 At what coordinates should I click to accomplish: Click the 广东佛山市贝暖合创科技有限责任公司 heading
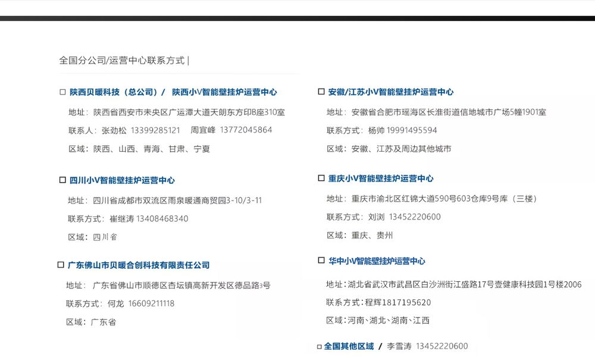point(139,265)
